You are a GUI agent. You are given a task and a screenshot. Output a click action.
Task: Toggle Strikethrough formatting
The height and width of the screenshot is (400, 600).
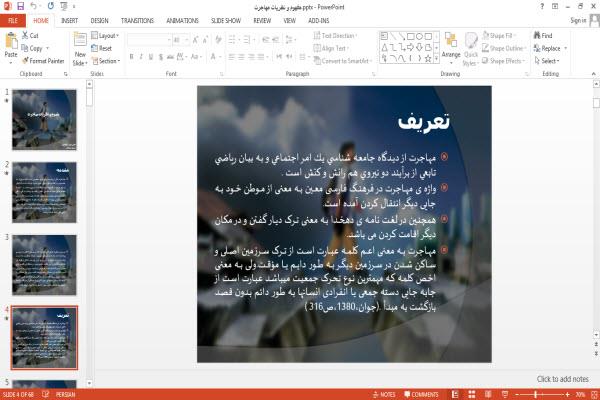tap(170, 57)
